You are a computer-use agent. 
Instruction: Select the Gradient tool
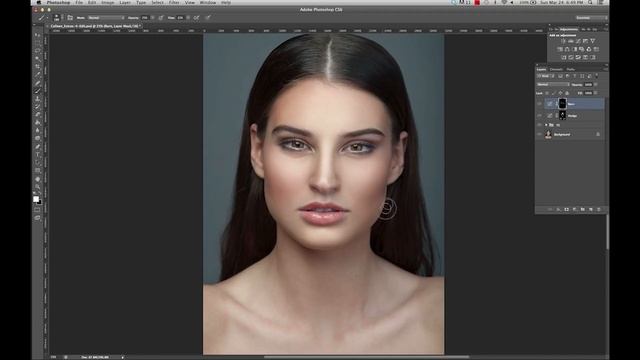point(38,122)
